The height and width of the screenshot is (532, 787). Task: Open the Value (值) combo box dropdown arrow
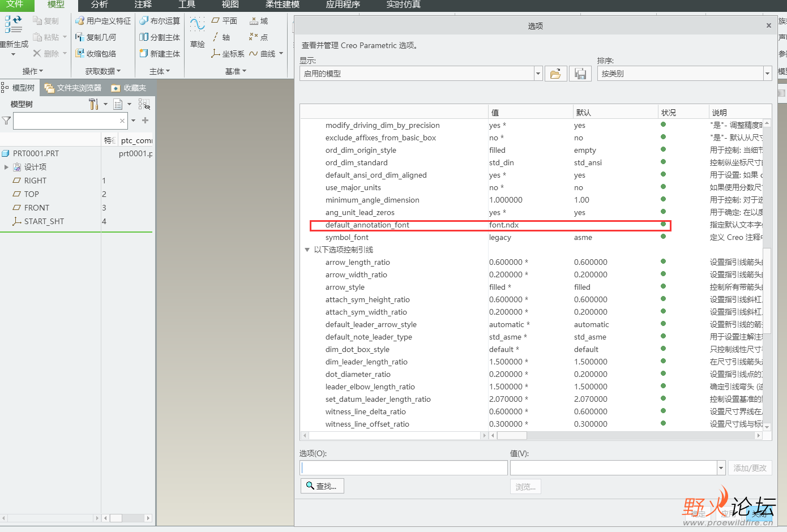(721, 468)
